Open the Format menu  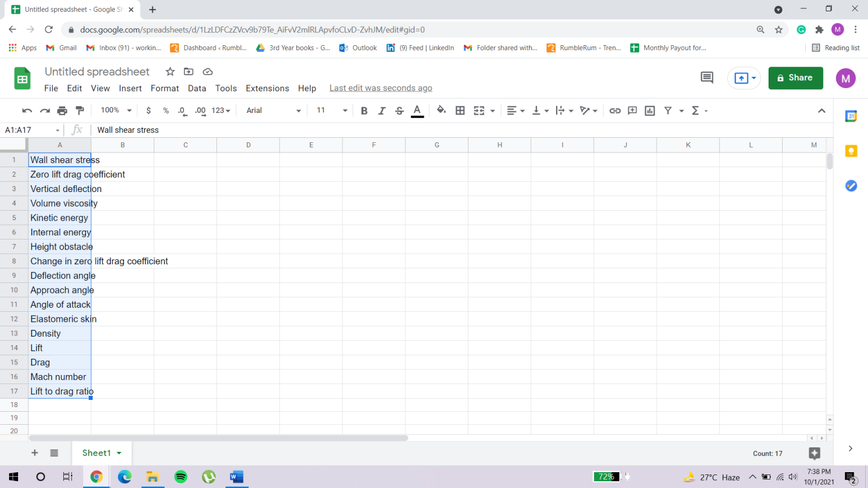pos(164,88)
